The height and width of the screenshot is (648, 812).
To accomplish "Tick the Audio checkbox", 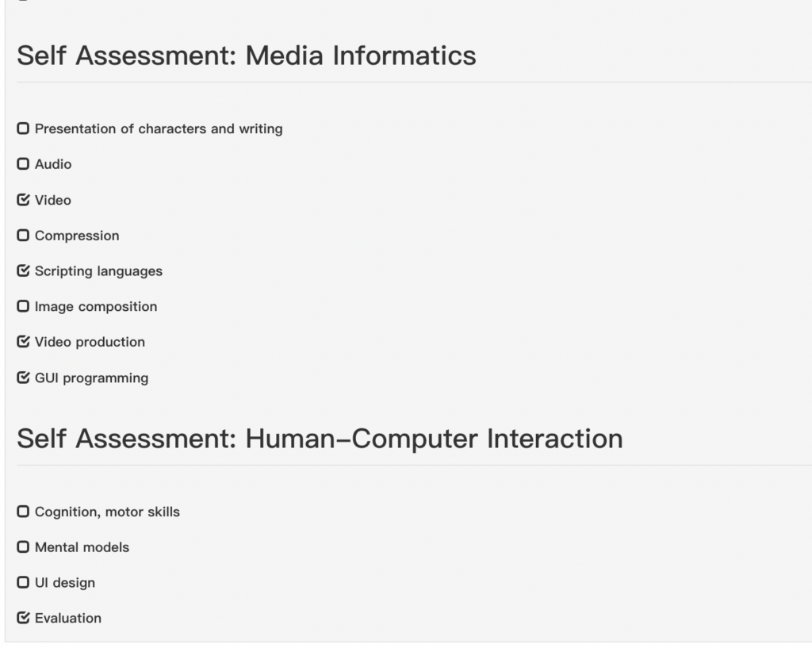I will tap(23, 164).
